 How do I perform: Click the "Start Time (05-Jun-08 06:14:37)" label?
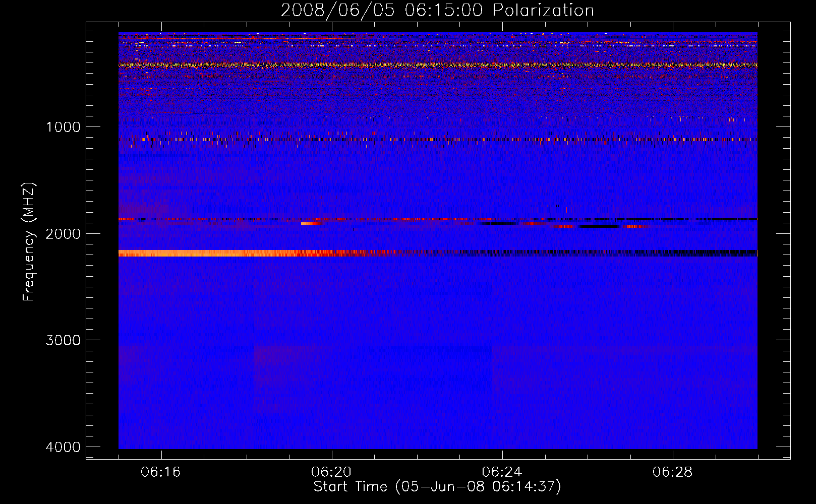pos(437,487)
